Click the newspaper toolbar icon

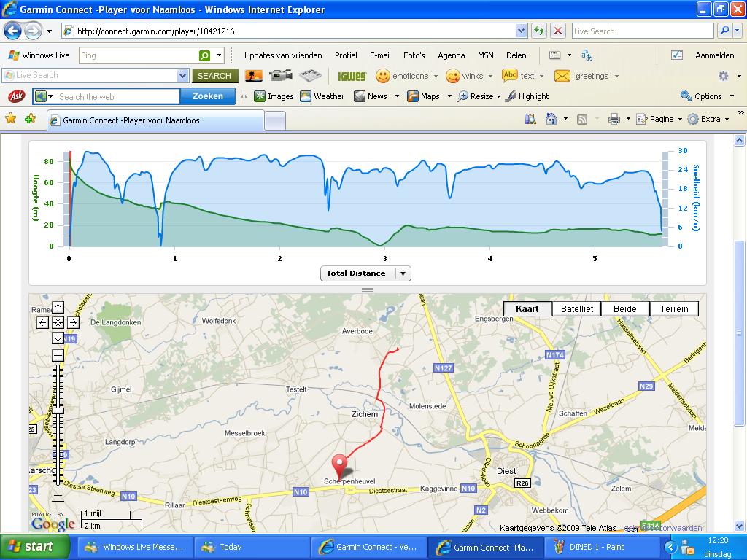(x=309, y=75)
